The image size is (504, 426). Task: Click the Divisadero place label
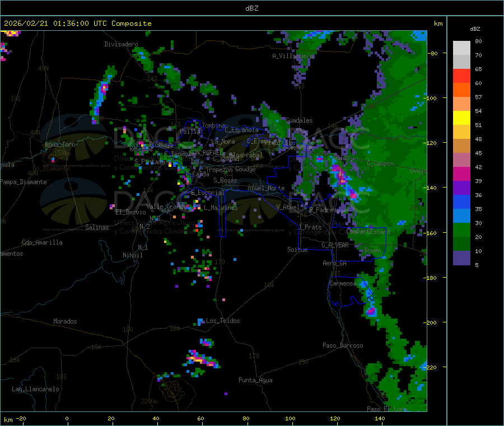[121, 44]
